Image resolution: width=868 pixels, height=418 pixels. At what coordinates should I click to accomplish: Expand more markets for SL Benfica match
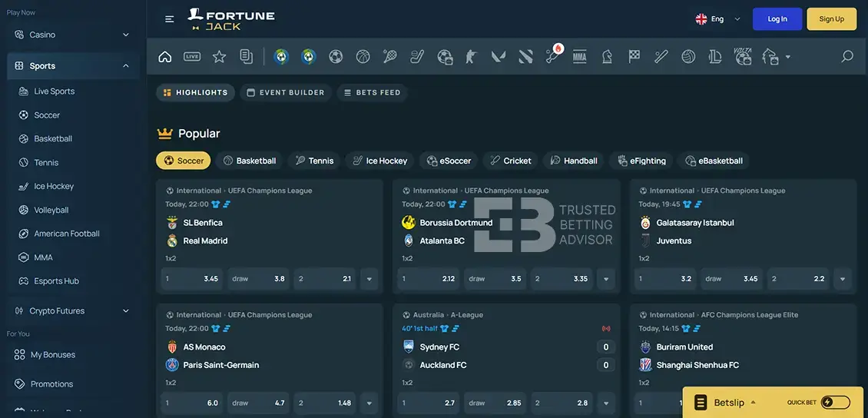coord(369,279)
